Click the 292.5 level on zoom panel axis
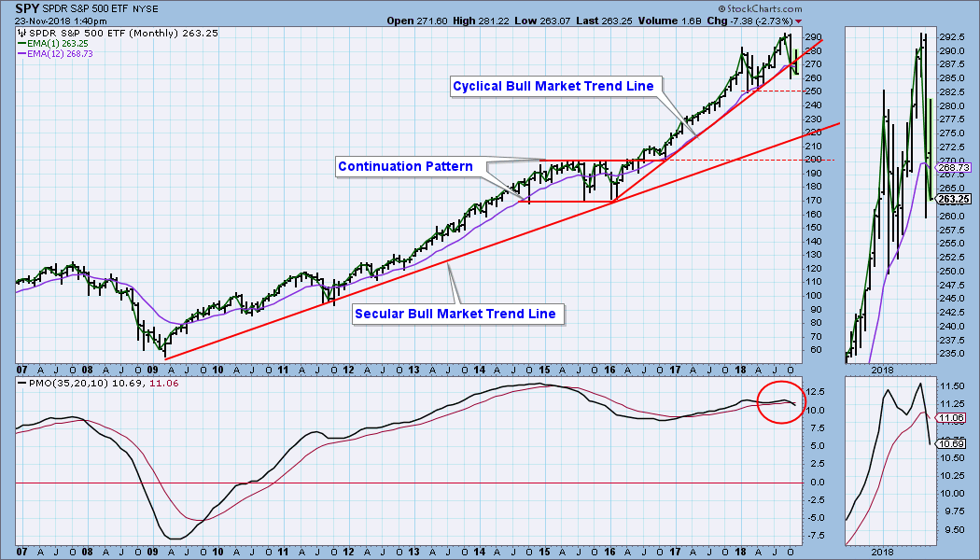This screenshot has width=980, height=560. [x=954, y=36]
